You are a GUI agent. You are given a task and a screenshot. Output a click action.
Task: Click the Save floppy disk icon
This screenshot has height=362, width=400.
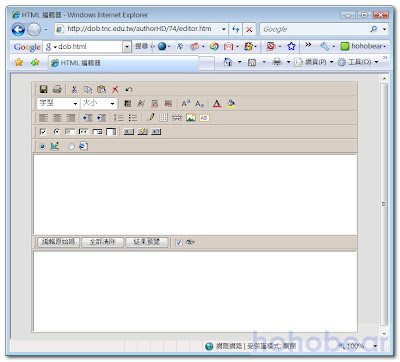click(43, 89)
